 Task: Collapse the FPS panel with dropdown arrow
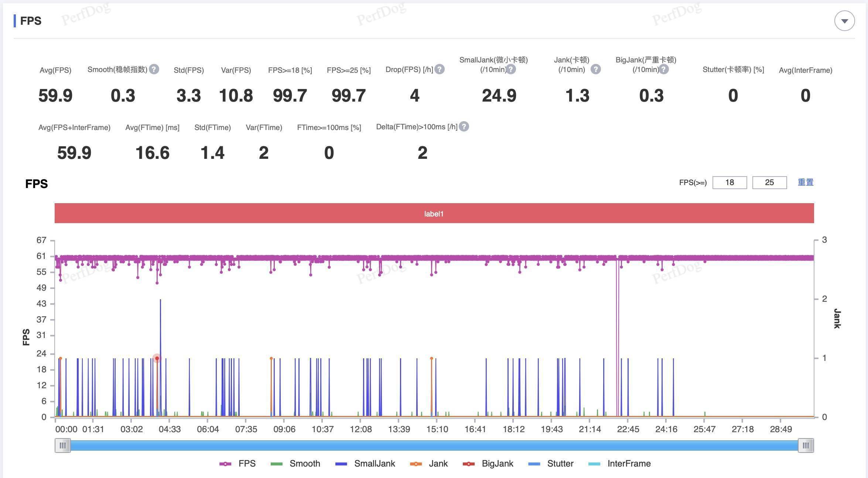[x=844, y=21]
